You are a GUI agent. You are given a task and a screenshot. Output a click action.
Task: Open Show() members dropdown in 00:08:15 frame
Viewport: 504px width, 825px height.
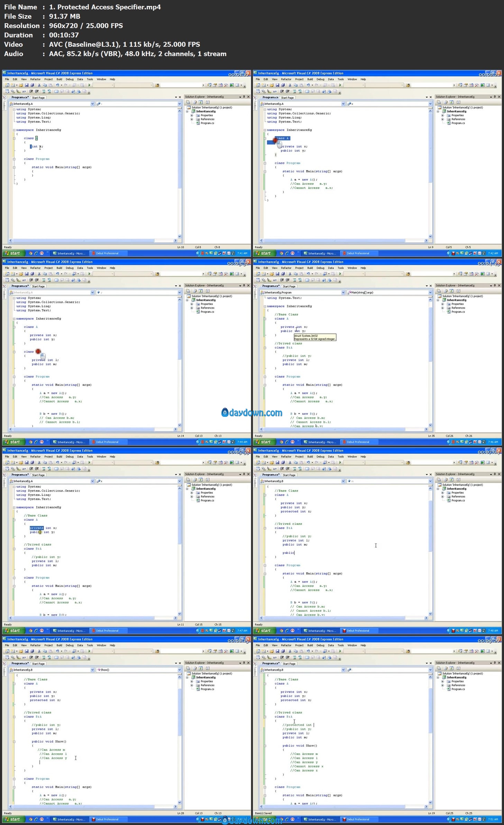click(x=179, y=670)
